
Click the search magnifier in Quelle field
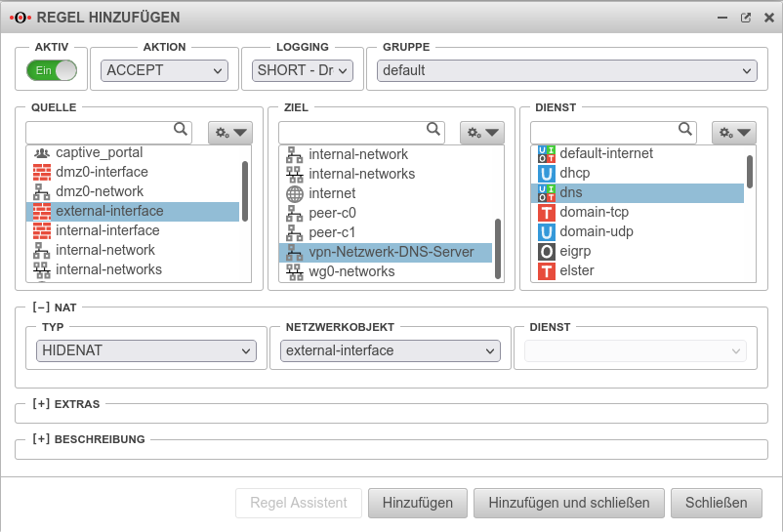coord(181,129)
